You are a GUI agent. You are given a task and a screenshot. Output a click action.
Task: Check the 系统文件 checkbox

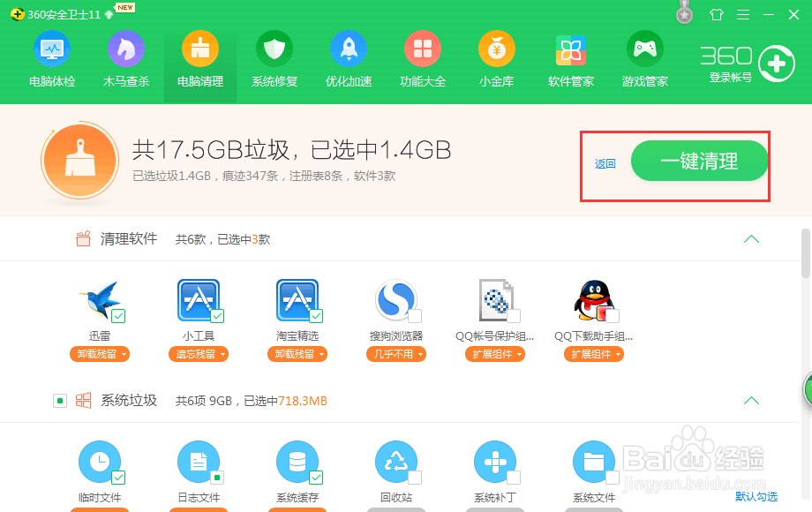(x=613, y=478)
